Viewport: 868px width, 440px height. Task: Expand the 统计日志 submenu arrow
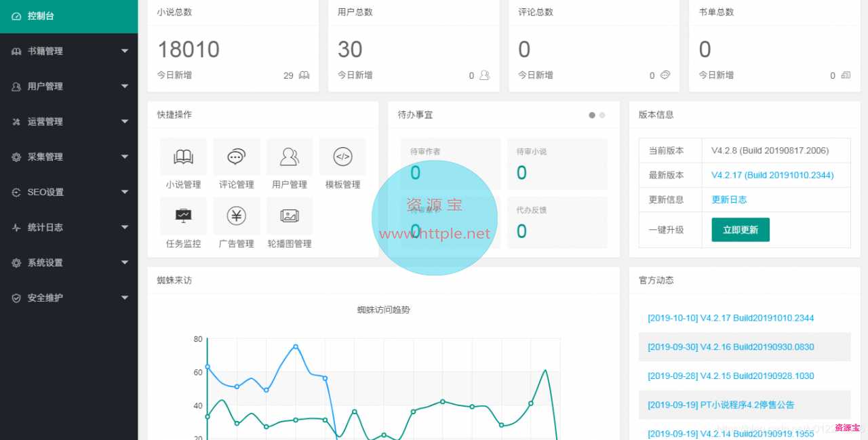(x=125, y=227)
